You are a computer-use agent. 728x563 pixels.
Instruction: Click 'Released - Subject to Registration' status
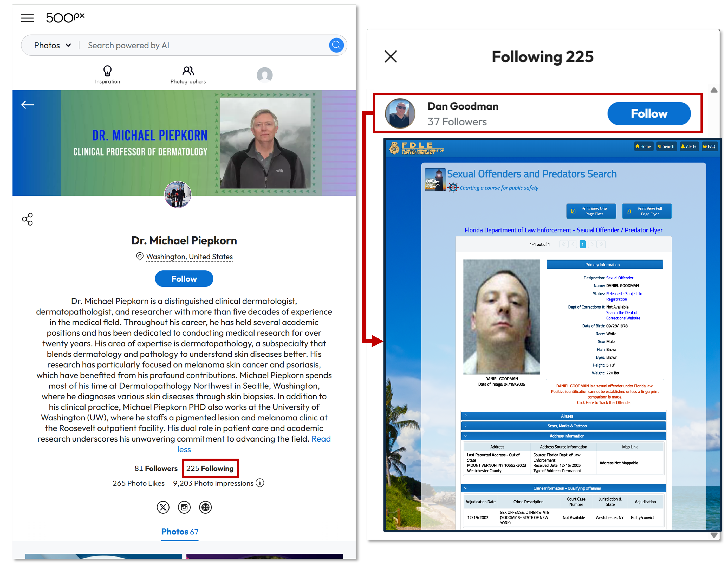point(624,297)
